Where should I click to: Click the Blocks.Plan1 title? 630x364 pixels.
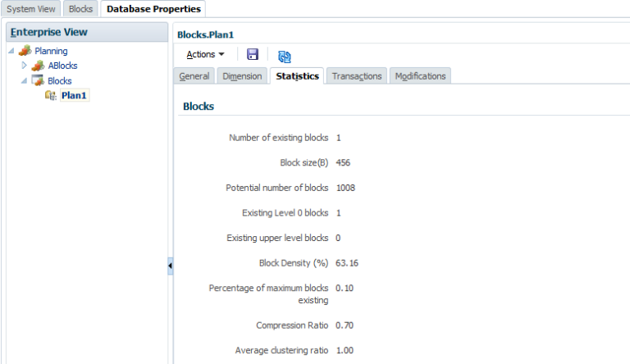pyautogui.click(x=205, y=35)
